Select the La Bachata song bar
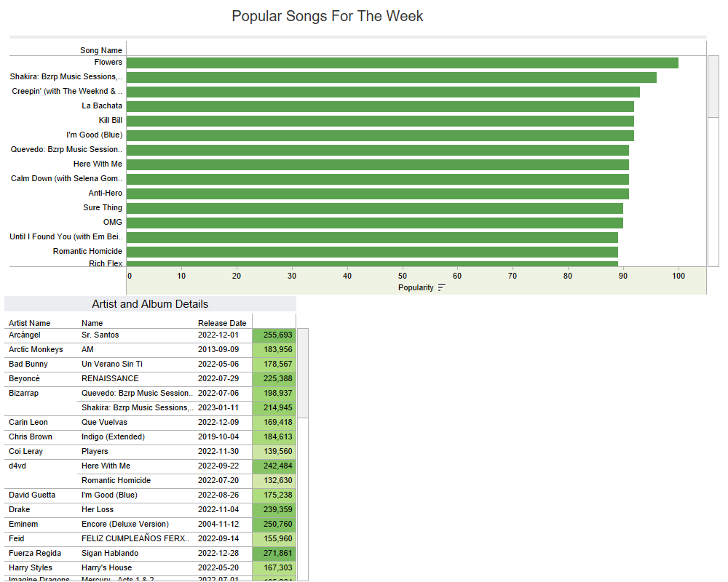Viewport: 728px width, 582px height. click(379, 105)
